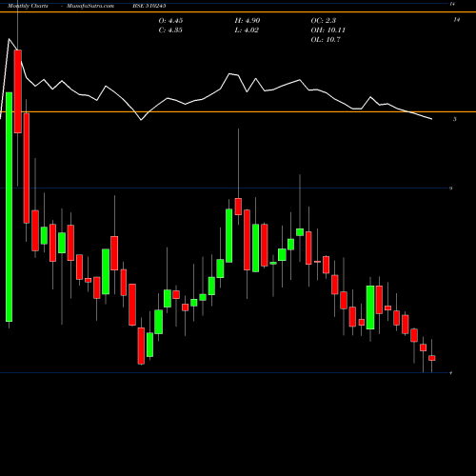
Task: Click the "5" axis label beside the orange line
Action: [455, 119]
